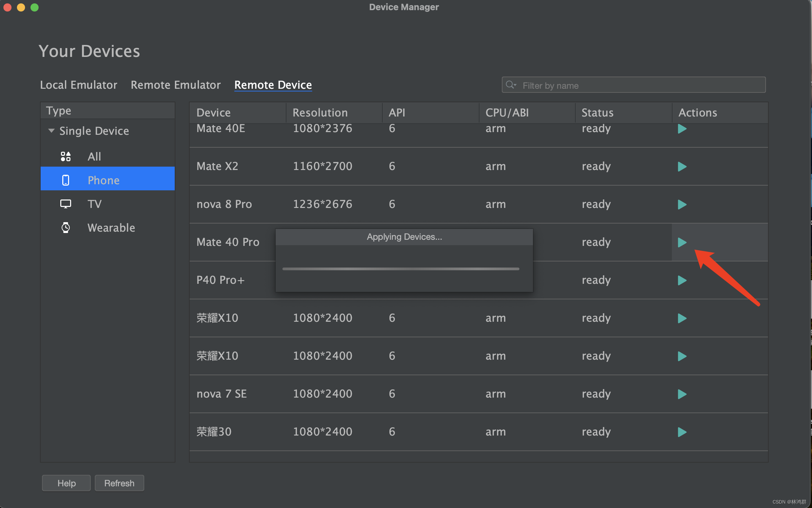The image size is (812, 508).
Task: Select Wearable device type
Action: click(x=111, y=228)
